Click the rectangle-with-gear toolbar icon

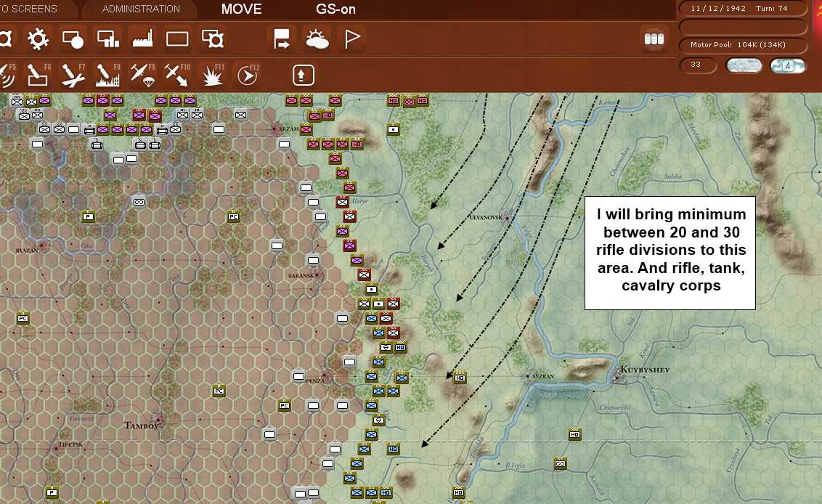click(212, 38)
